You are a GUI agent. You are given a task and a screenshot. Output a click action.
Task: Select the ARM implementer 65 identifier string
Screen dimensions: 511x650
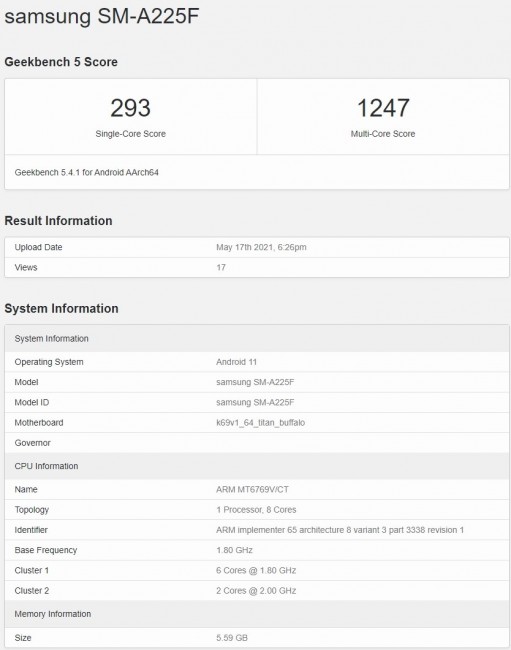point(340,530)
